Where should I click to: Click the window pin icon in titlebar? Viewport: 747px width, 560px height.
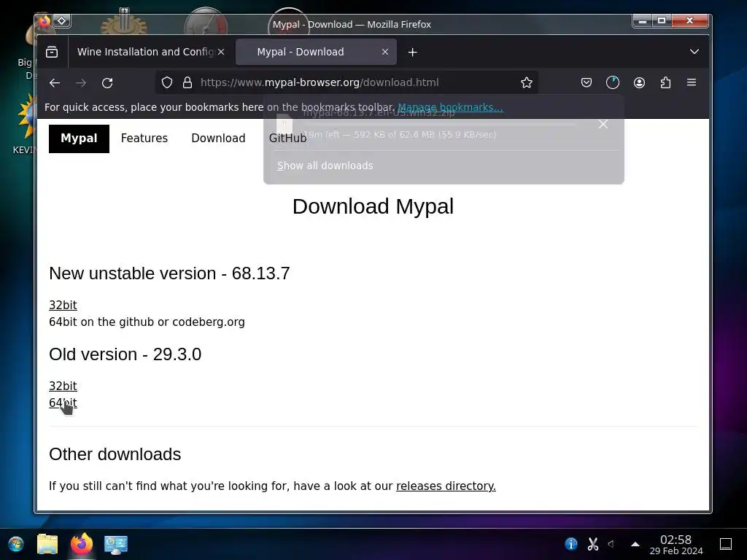click(62, 21)
